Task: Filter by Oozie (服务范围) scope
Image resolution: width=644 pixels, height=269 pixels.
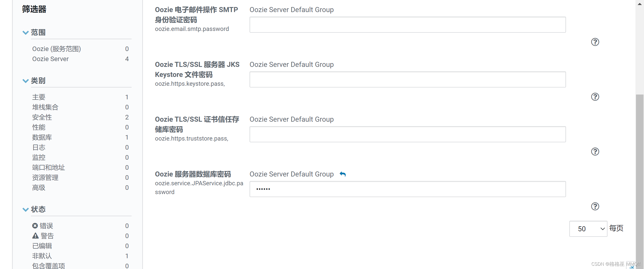Action: click(56, 49)
